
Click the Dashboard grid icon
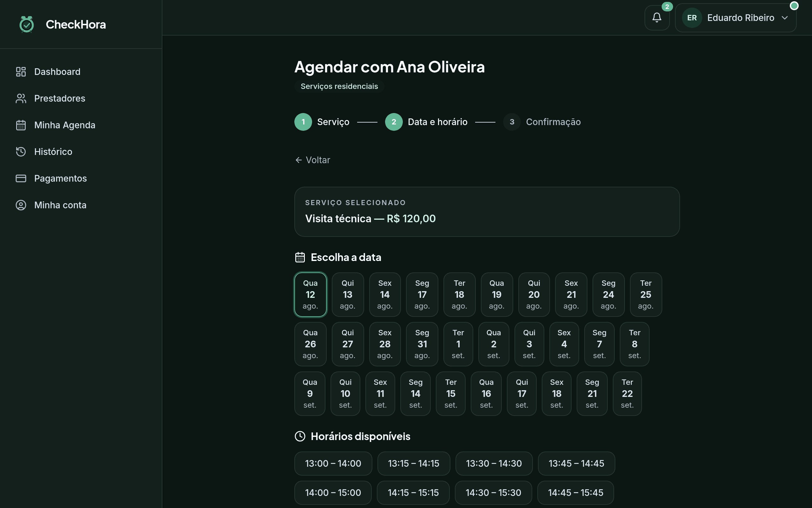tap(21, 71)
